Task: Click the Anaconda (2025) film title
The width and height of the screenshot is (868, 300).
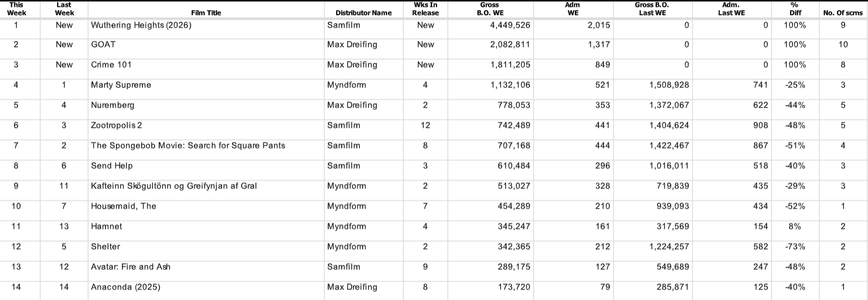Action: (126, 287)
